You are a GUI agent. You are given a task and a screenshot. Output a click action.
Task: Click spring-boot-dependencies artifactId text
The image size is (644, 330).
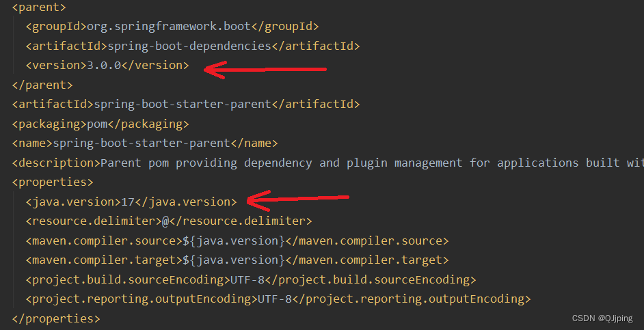[189, 46]
